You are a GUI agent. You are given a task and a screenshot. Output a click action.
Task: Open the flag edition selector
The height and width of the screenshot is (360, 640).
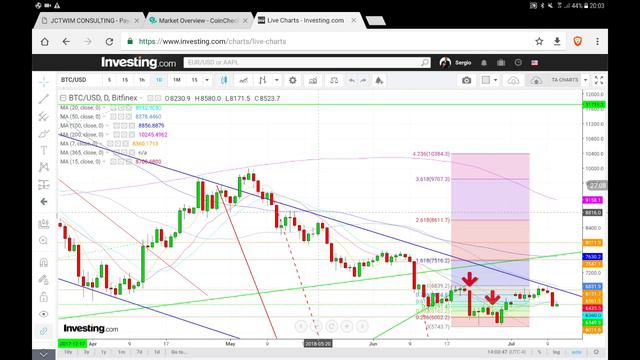pos(535,62)
